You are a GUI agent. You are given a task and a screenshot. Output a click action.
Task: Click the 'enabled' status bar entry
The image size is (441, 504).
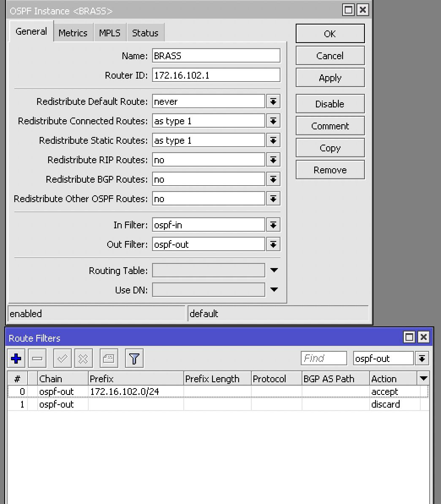(x=96, y=313)
